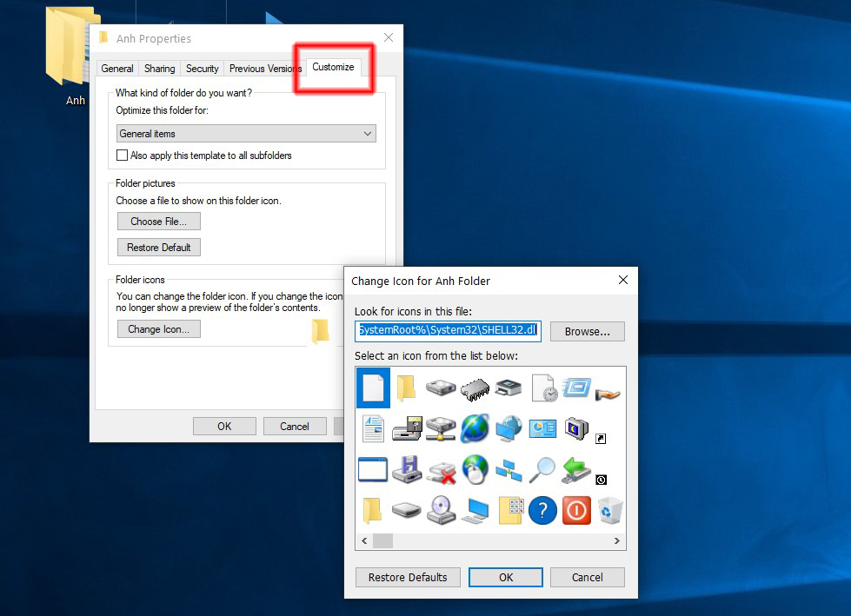Click the icon list scroll right arrow
This screenshot has width=851, height=616.
[617, 540]
